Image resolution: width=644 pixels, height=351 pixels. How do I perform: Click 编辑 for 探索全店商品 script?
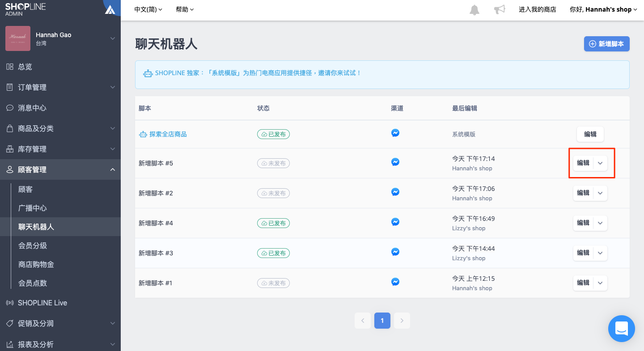590,134
